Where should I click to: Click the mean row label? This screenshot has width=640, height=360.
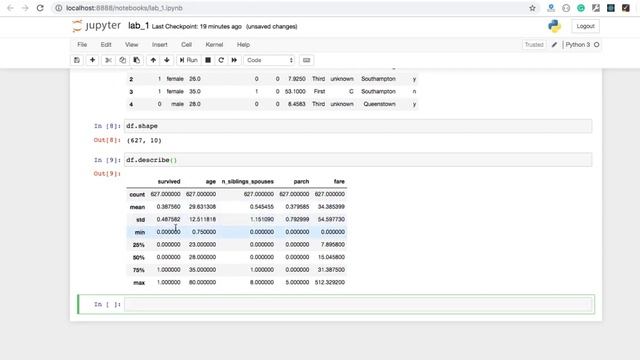[x=138, y=207]
